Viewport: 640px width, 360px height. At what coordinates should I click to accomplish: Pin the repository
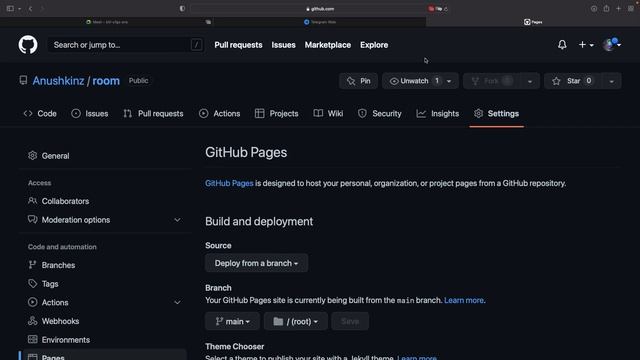pos(358,81)
